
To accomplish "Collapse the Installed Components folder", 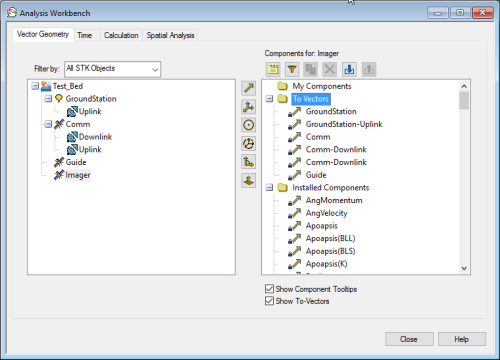I will click(x=269, y=187).
